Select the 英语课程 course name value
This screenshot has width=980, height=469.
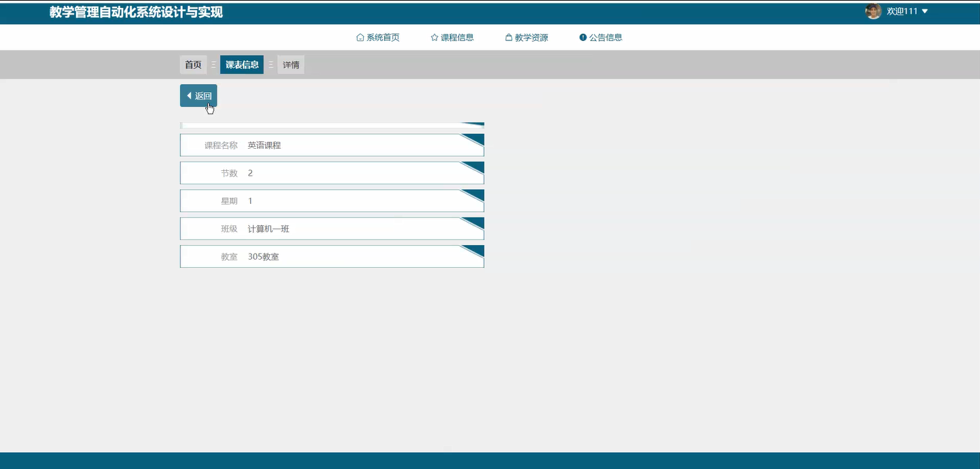(x=264, y=145)
